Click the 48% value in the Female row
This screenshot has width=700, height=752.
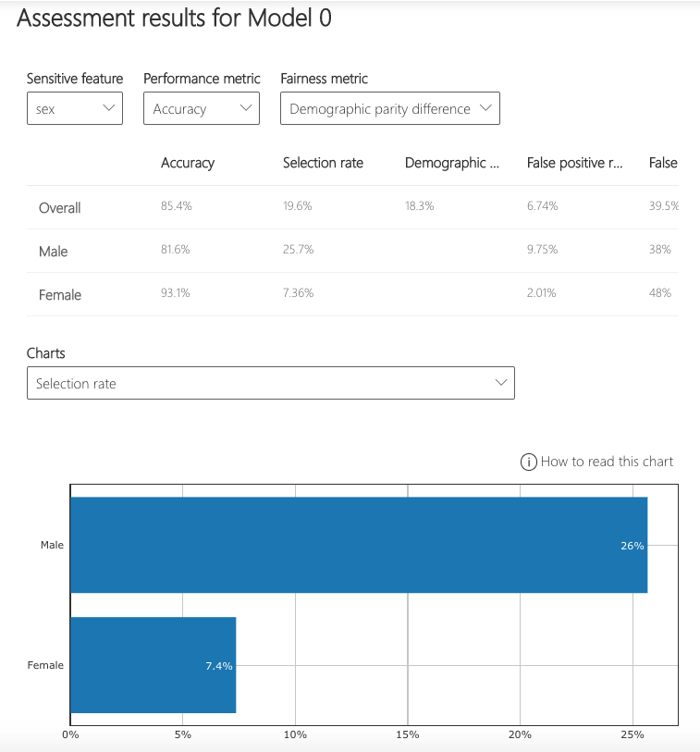[659, 292]
